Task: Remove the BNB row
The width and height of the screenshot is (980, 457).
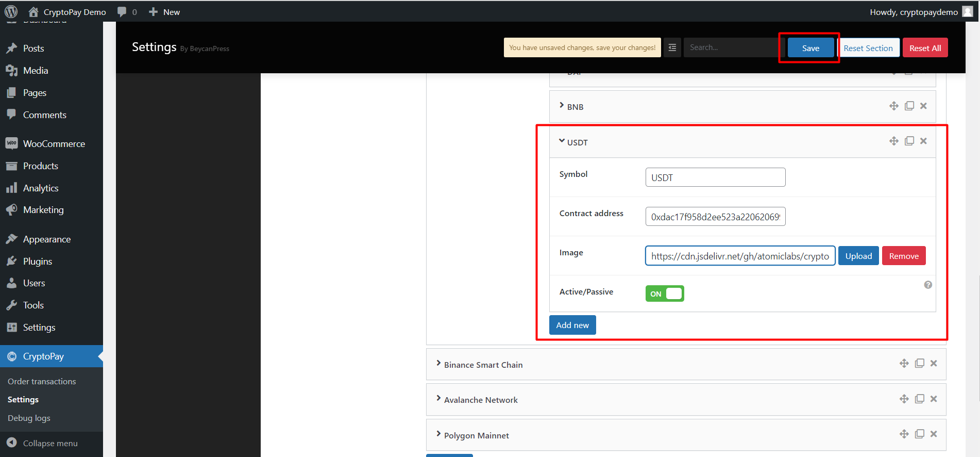Action: [x=923, y=106]
